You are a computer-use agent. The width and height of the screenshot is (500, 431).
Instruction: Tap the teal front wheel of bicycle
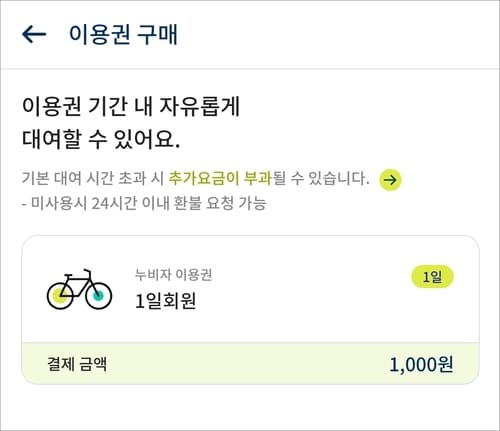(98, 295)
